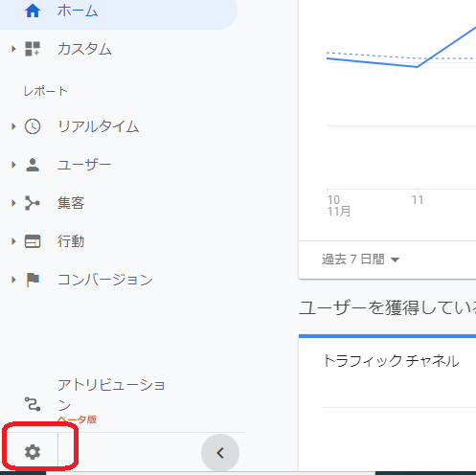Screen dimensions: 476x475
Task: Expand the 行動 report arrow
Action: coord(13,241)
